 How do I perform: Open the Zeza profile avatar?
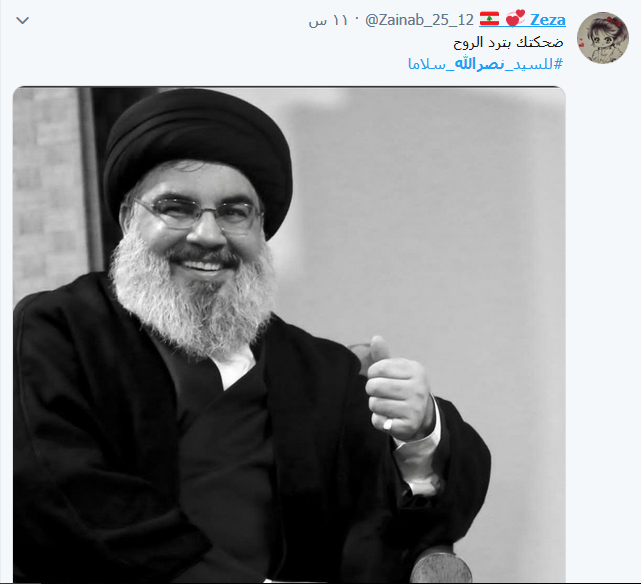603,38
